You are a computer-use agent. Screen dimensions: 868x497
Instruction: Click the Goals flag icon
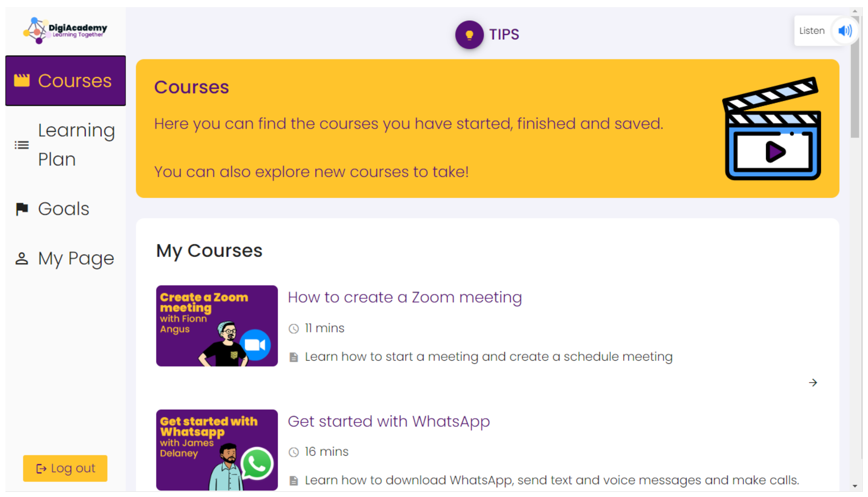click(22, 209)
